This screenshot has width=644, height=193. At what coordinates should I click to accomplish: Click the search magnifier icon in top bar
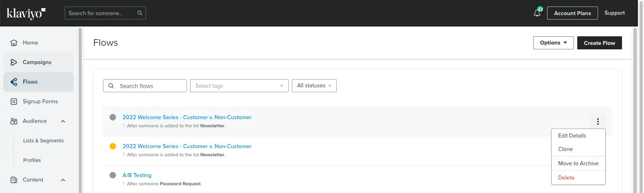(x=140, y=13)
